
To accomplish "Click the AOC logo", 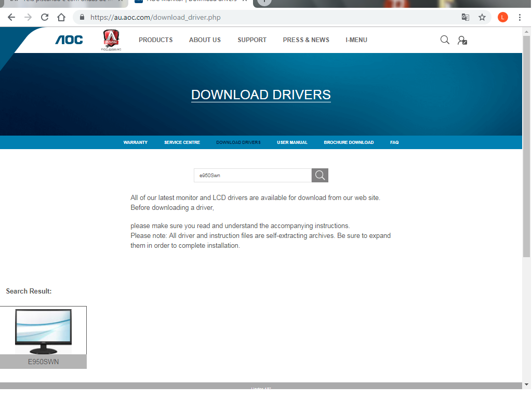I will pyautogui.click(x=69, y=39).
